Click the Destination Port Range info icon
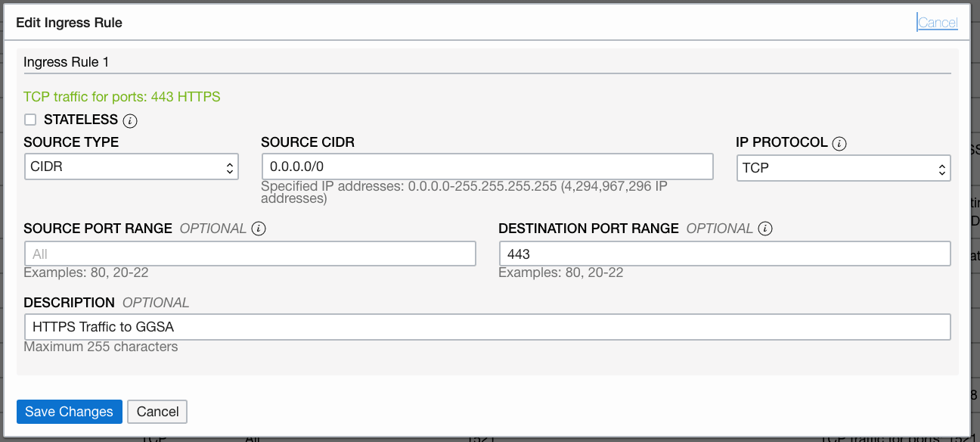 (x=764, y=228)
